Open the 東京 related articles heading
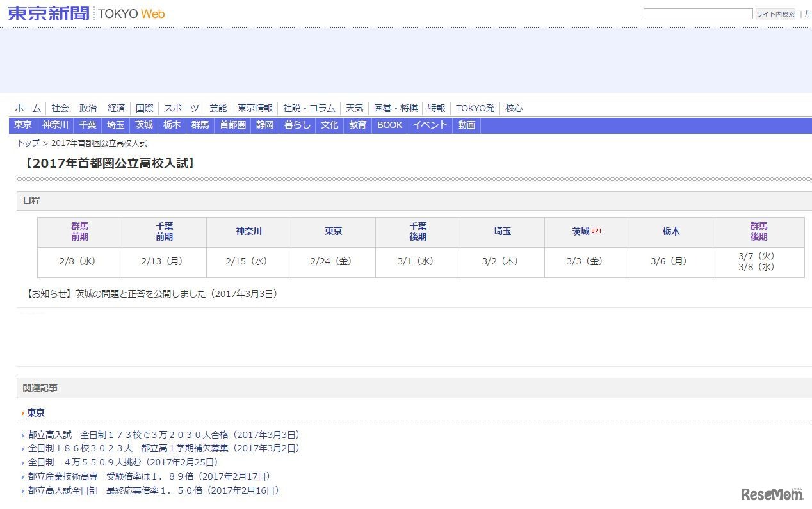 point(36,413)
